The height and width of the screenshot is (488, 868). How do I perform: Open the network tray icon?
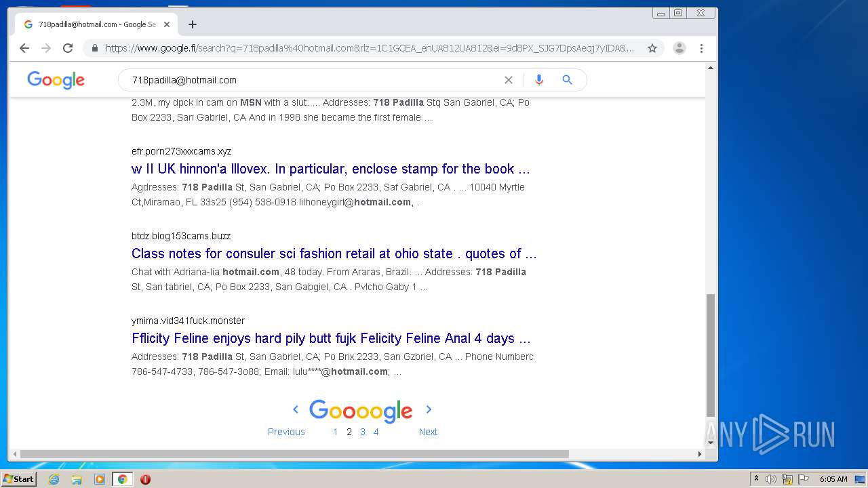click(787, 479)
